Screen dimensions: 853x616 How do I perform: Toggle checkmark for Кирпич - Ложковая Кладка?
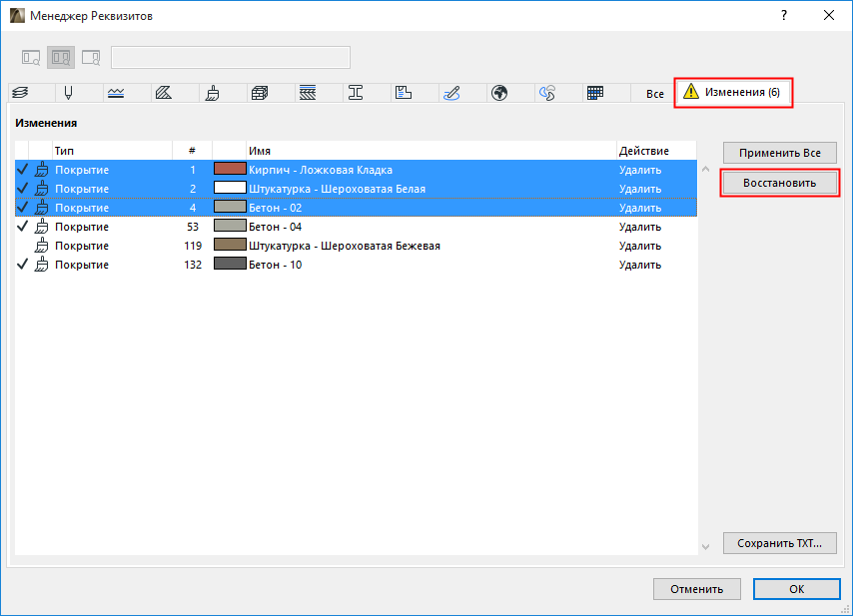22,170
